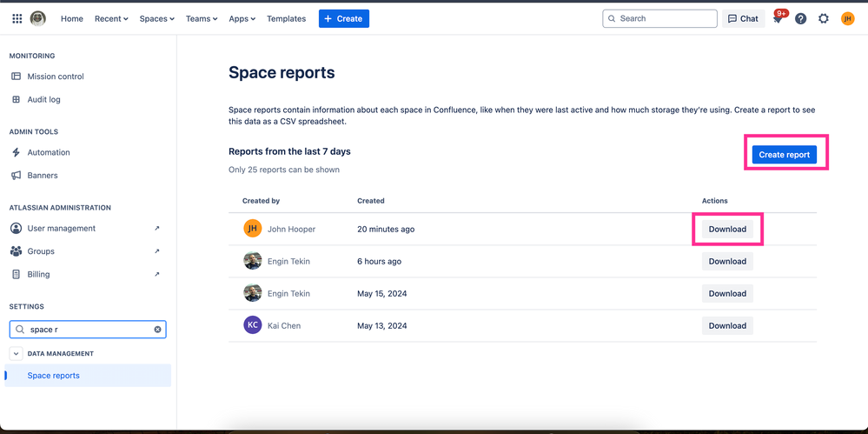Open the settings gear icon

[824, 19]
